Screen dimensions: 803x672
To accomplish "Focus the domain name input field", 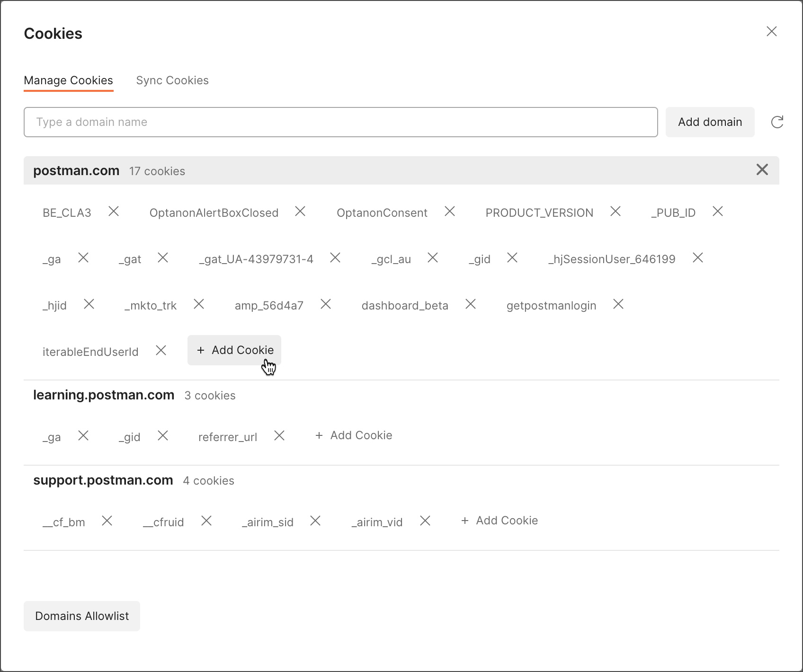I will [x=340, y=122].
